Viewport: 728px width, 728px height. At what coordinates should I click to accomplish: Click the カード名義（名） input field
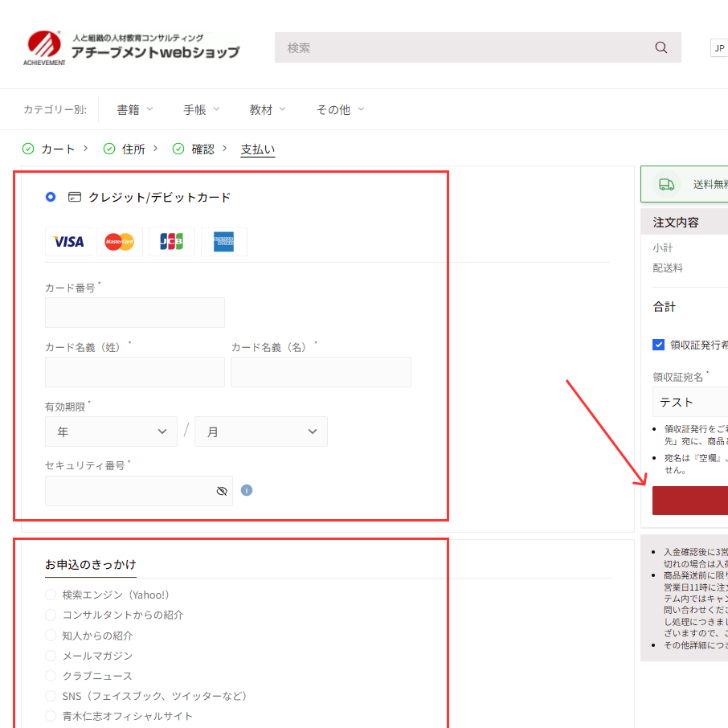(x=321, y=372)
